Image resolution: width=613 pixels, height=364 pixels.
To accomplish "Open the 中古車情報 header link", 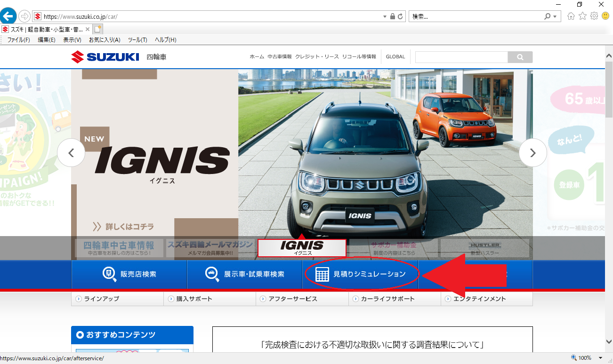I will 280,56.
